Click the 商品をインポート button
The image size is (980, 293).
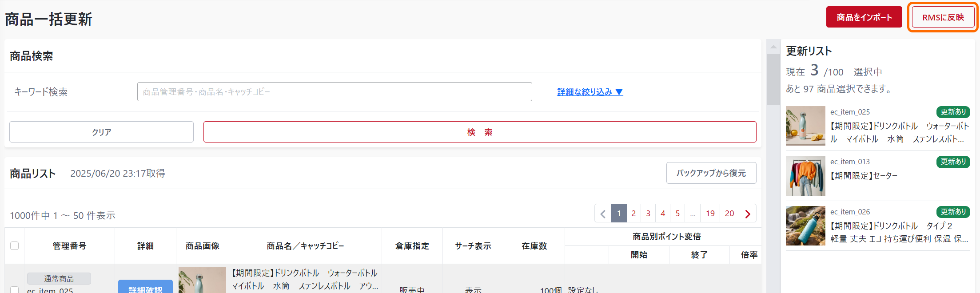pos(864,17)
